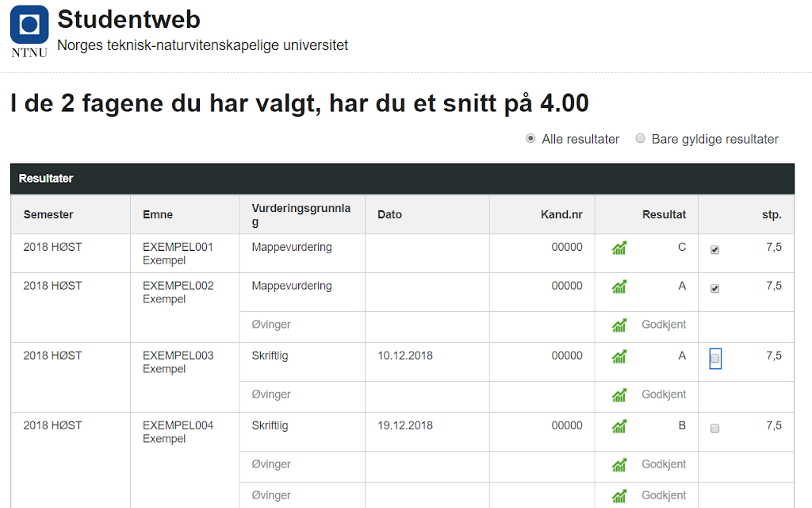Open statistics icon for EXEMPEL002 Øvinger
This screenshot has height=508, width=812.
[619, 325]
